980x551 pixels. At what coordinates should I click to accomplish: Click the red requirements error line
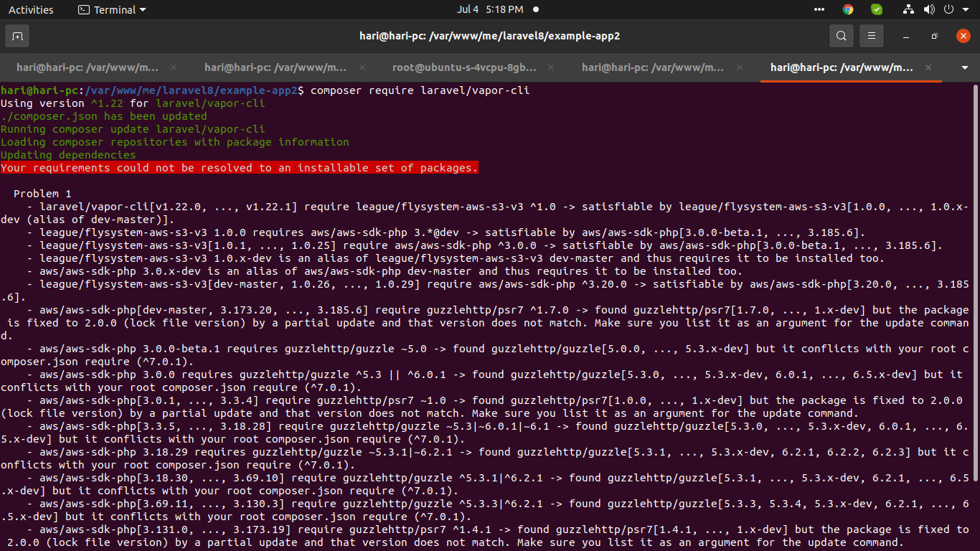239,168
